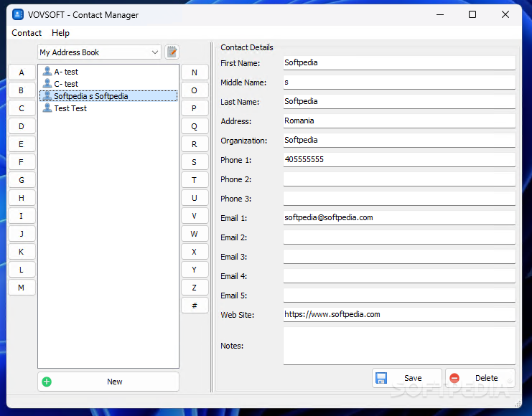Click the Save button label
Image resolution: width=532 pixels, height=416 pixels.
pos(413,378)
